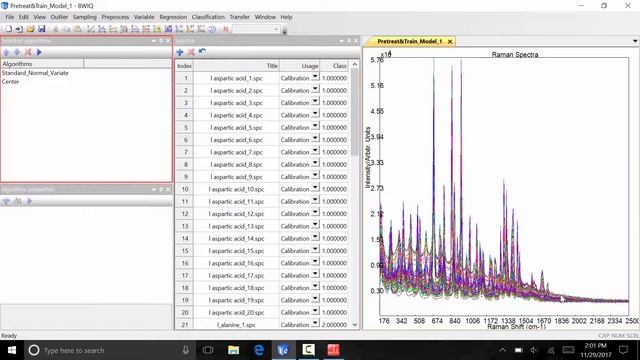The height and width of the screenshot is (360, 640).
Task: Open the document tab list arrow at far right
Action: click(x=635, y=41)
